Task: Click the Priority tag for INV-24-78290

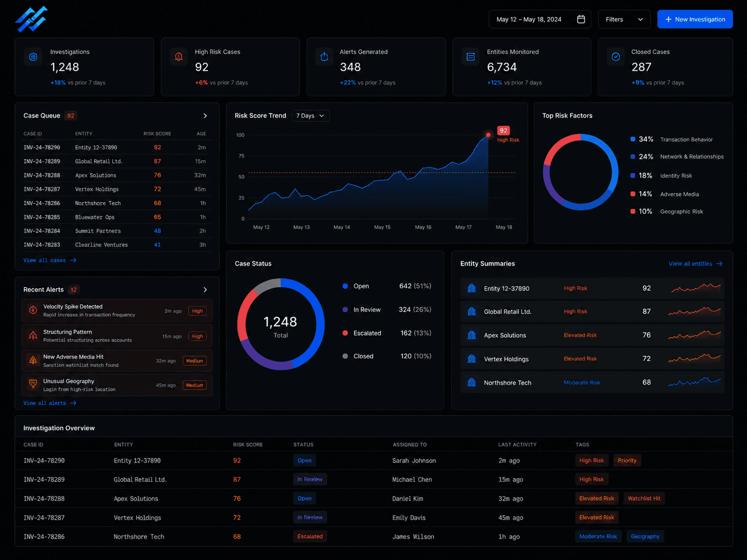Action: [627, 460]
